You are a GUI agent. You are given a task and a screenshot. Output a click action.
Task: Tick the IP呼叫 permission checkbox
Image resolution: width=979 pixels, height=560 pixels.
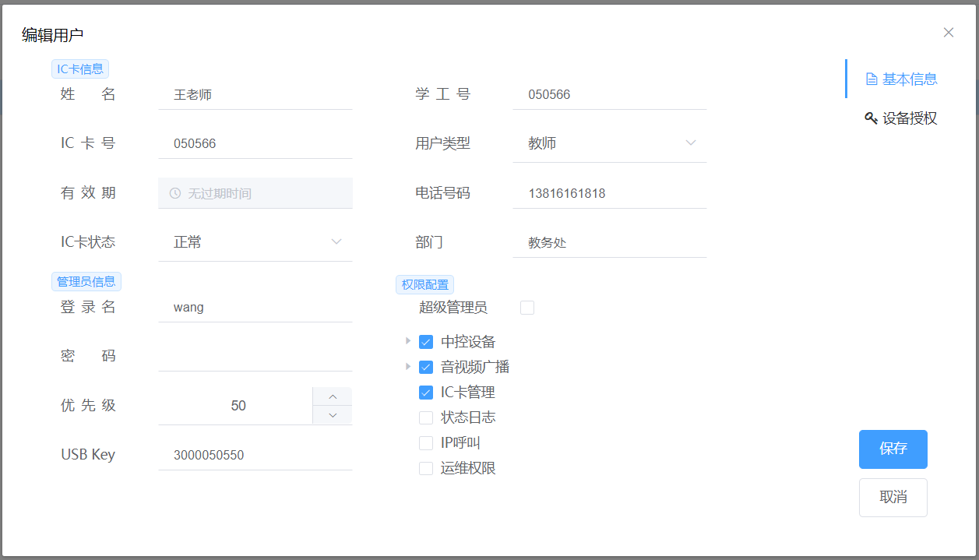coord(426,443)
